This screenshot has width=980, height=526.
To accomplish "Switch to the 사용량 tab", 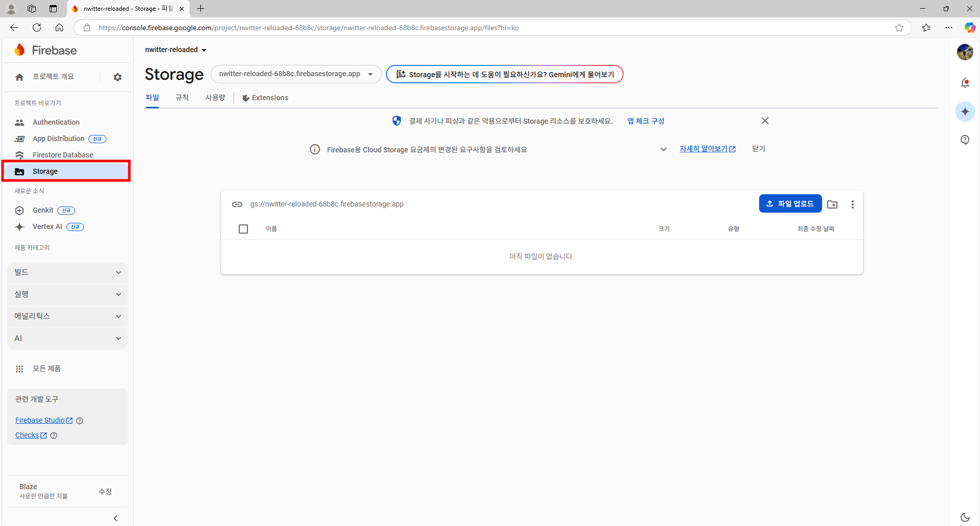I will [215, 98].
